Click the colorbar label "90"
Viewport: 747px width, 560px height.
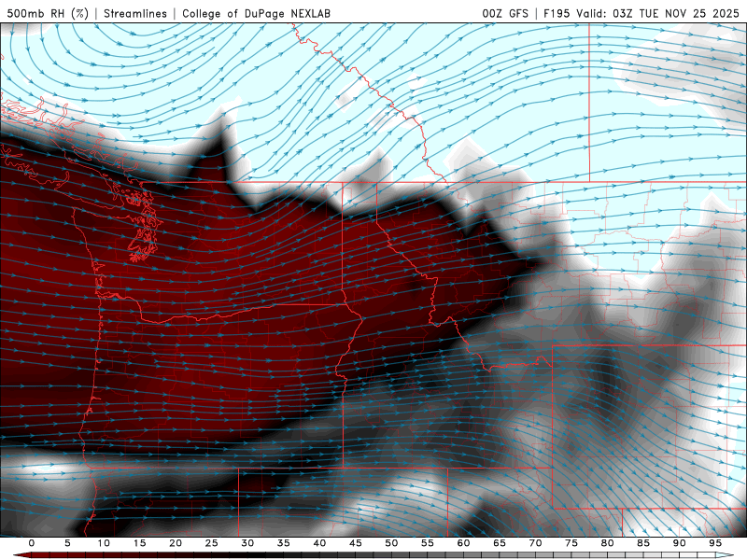click(x=680, y=543)
